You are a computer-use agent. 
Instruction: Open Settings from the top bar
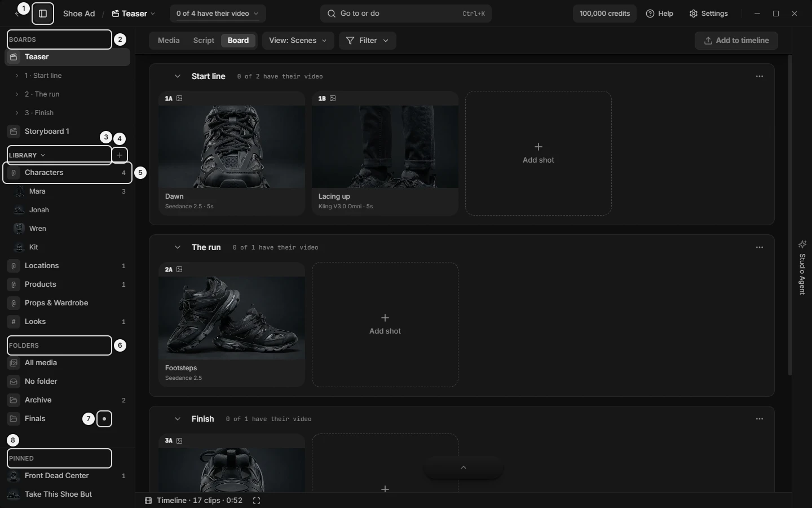click(709, 14)
